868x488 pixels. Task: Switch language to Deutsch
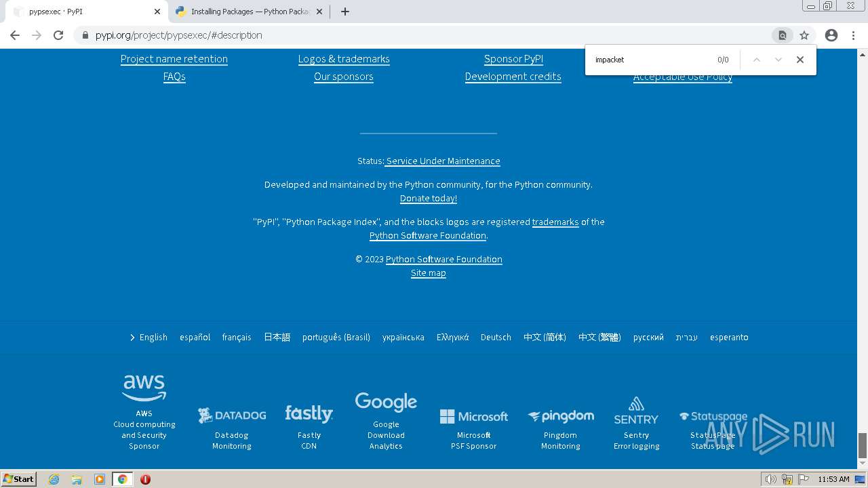[496, 338]
